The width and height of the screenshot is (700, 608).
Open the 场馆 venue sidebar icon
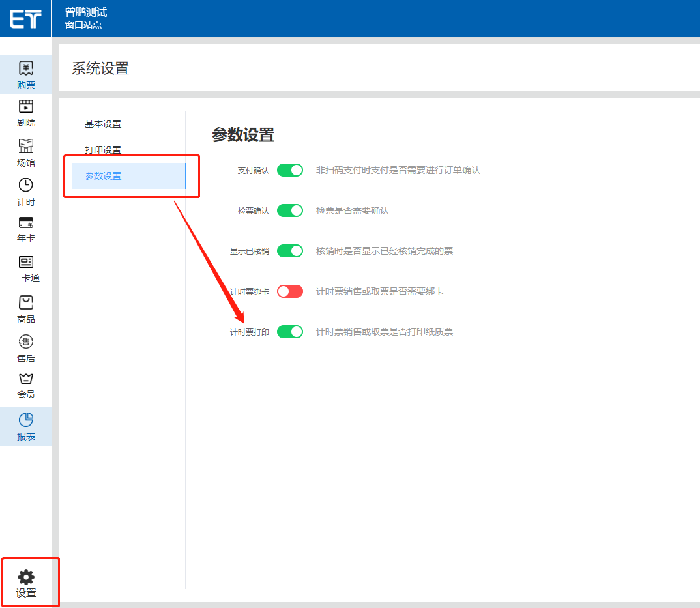click(26, 146)
